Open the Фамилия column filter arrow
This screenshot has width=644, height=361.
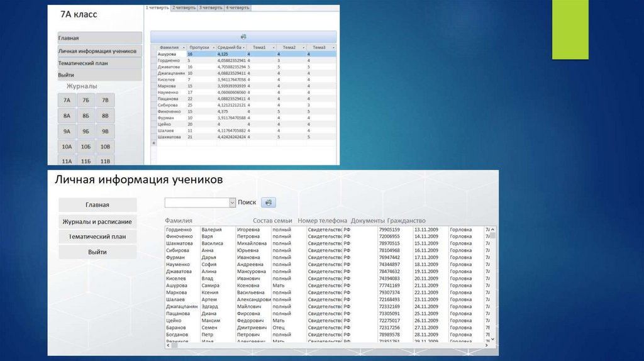pos(184,48)
